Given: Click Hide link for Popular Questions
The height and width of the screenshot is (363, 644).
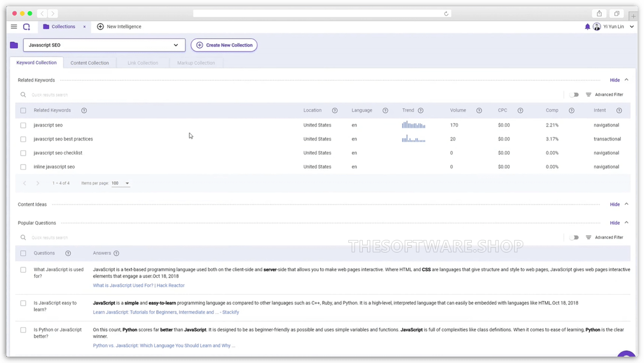Looking at the screenshot, I should [x=615, y=223].
